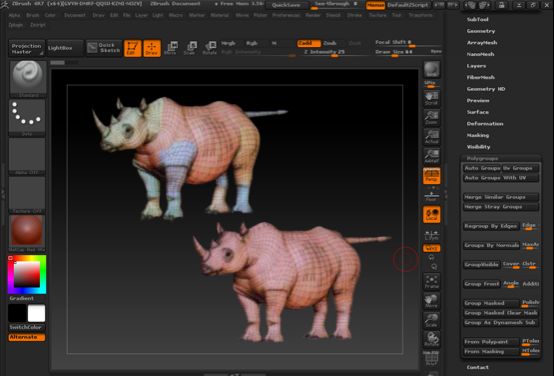Viewport: 554px width, 376px height.
Task: Click the Zoom document icon
Action: 432,118
